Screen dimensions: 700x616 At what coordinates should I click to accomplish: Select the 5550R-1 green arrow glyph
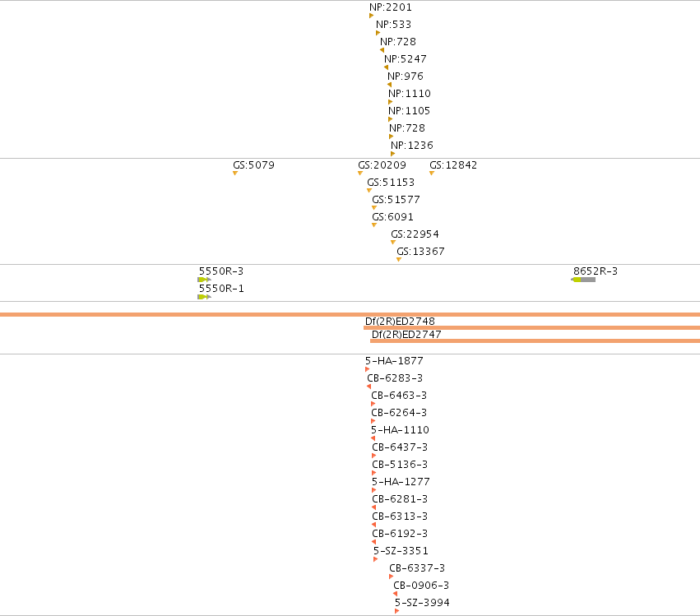[x=205, y=297]
